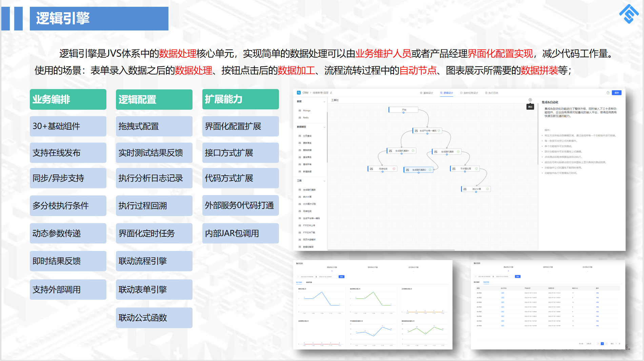
Task: Run the flow with the test play icon
Action: point(530,100)
